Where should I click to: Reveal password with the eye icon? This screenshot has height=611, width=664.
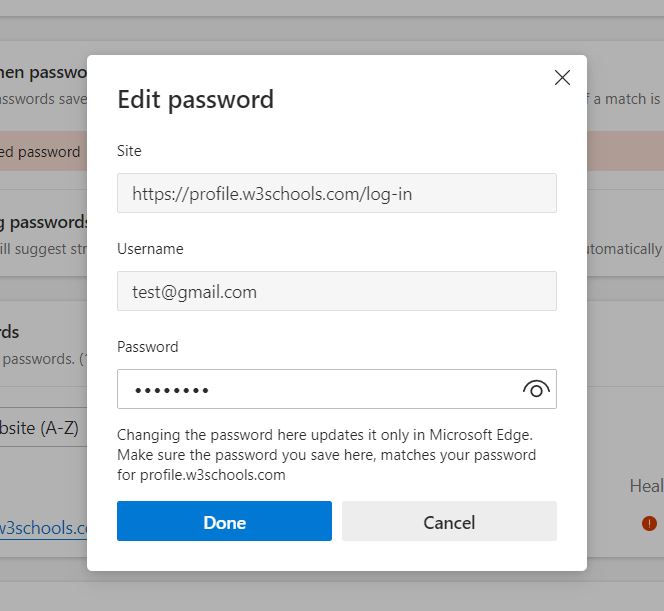click(x=536, y=390)
